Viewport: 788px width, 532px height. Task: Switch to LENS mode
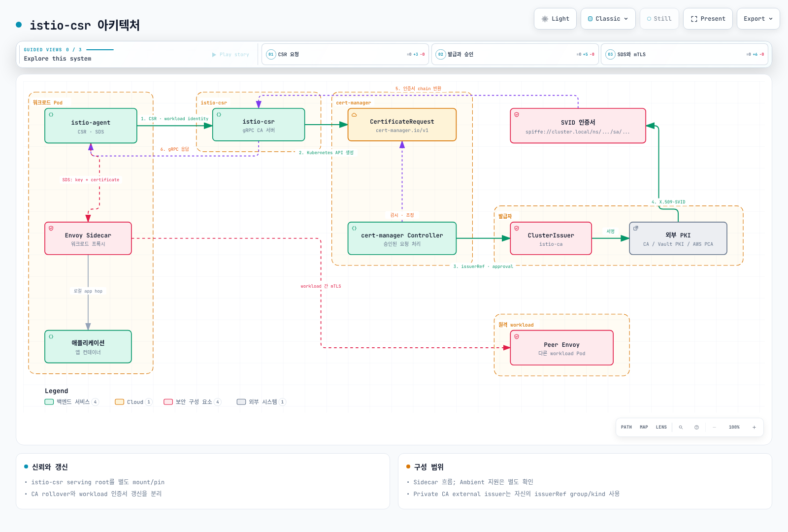point(661,427)
